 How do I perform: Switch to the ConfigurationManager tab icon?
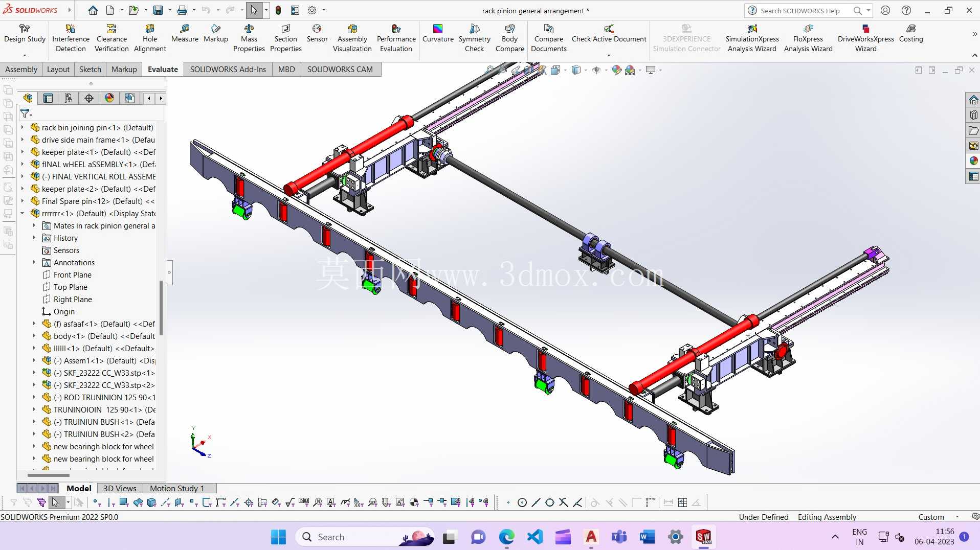click(69, 98)
